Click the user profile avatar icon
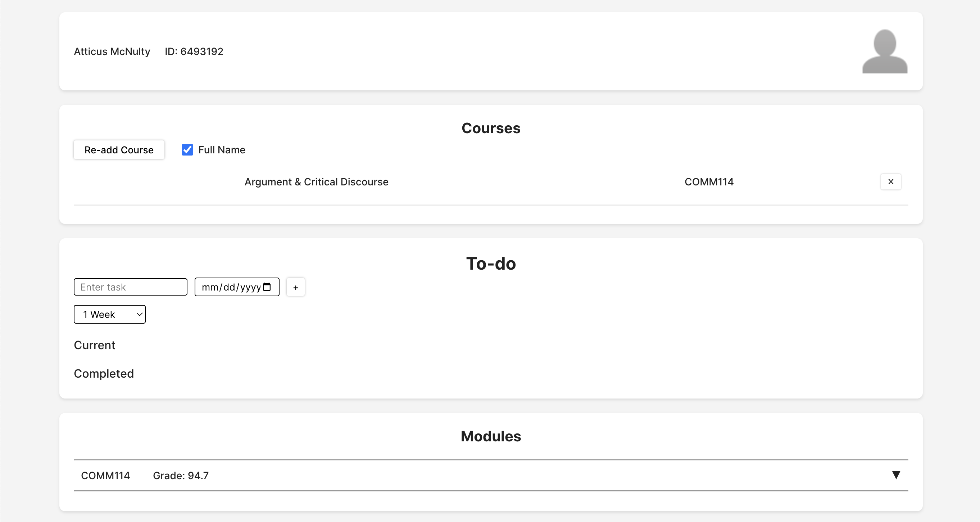The width and height of the screenshot is (980, 522). 885,51
